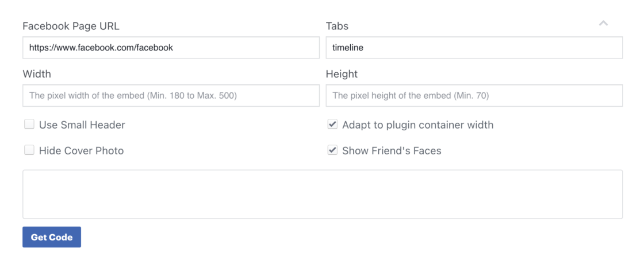Click the "Width" field label
This screenshot has height=264, width=644.
tap(37, 74)
